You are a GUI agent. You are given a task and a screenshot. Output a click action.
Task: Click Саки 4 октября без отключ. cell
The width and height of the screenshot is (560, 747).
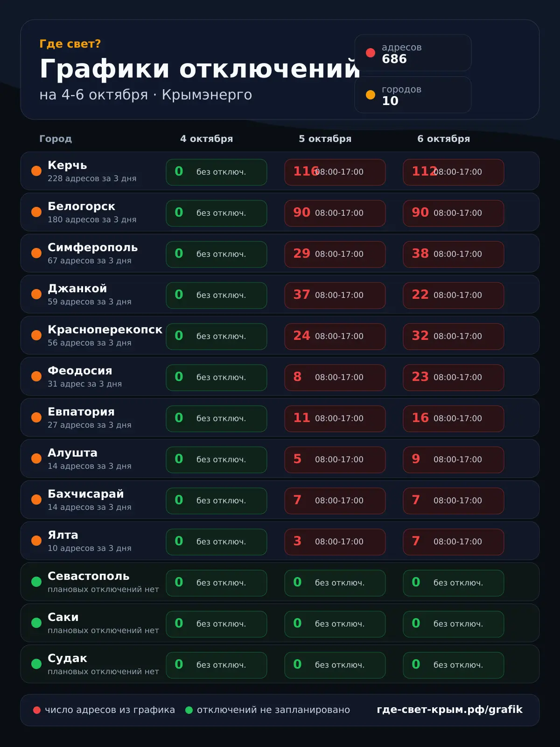pos(217,624)
